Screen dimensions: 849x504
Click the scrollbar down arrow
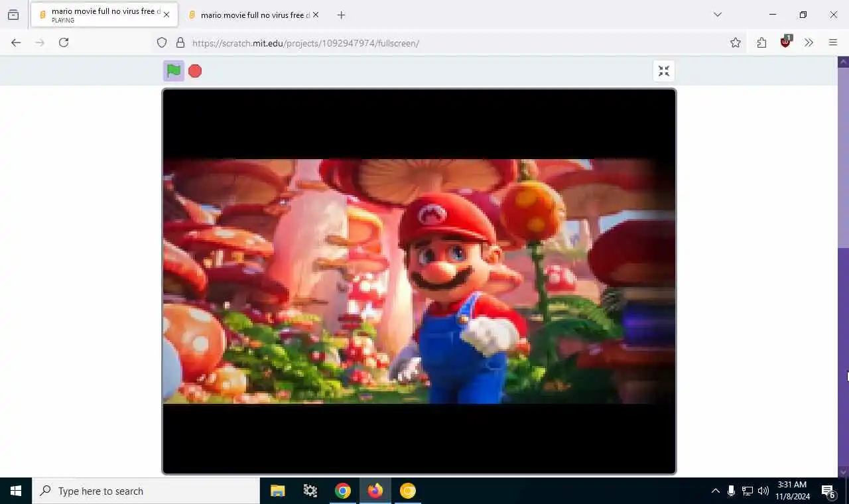click(x=843, y=472)
